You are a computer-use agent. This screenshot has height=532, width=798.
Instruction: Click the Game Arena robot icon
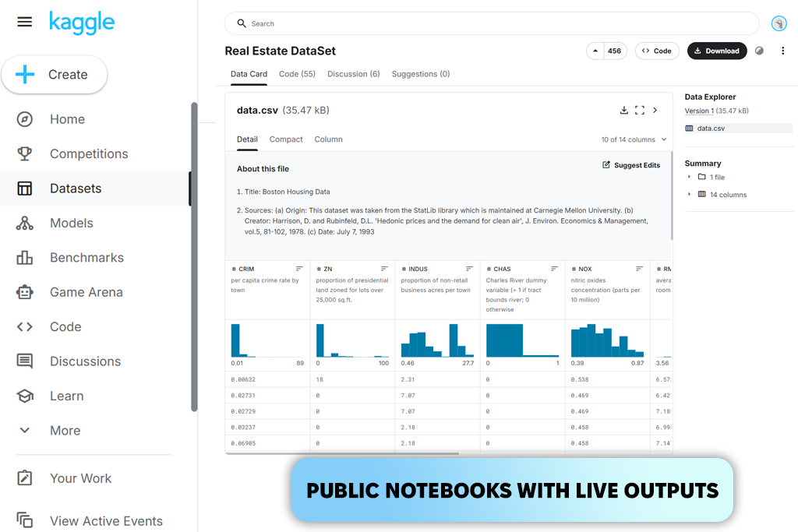[24, 292]
